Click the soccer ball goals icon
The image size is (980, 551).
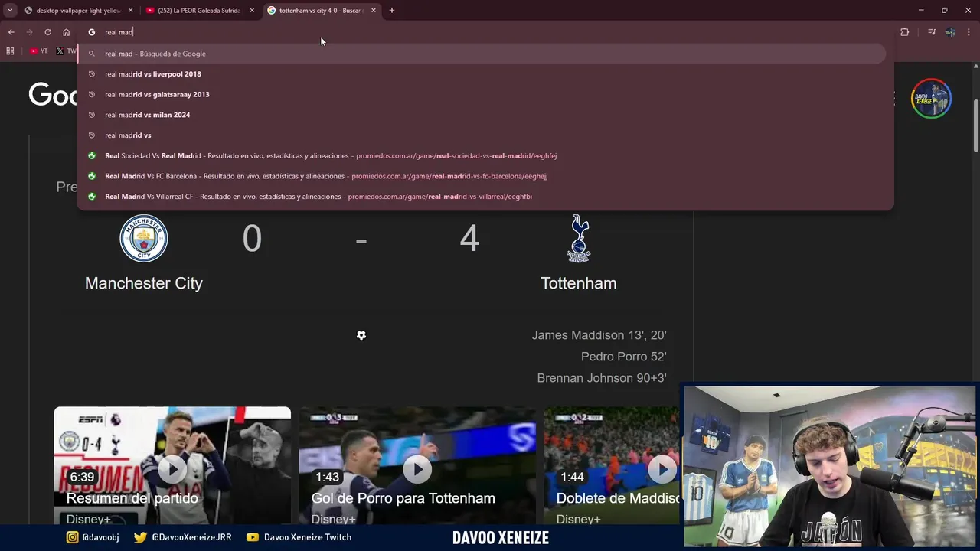click(361, 335)
